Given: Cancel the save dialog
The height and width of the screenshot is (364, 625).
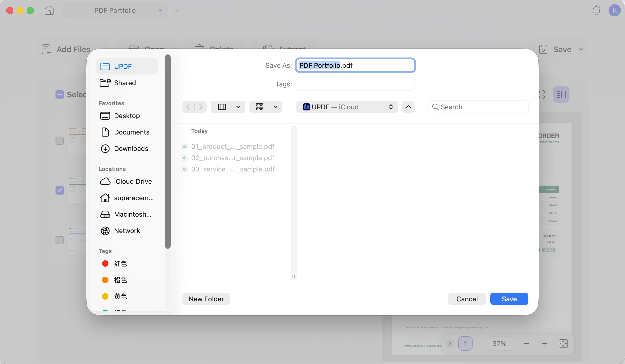Looking at the screenshot, I should pos(467,299).
